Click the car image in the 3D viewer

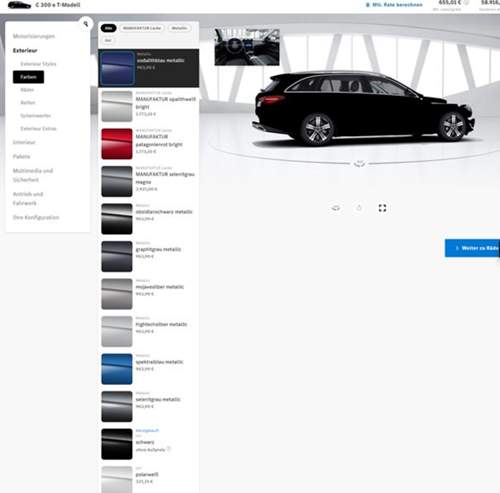pos(363,108)
